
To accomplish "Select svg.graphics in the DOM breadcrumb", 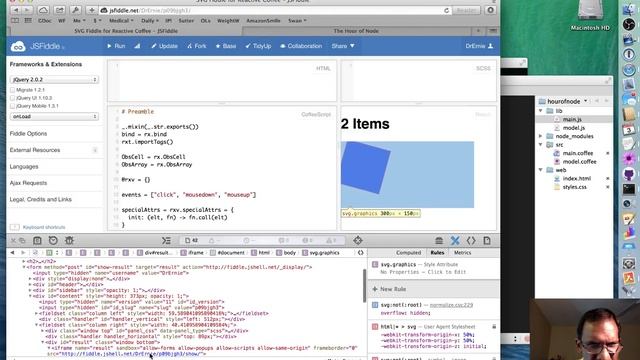I will [321, 253].
